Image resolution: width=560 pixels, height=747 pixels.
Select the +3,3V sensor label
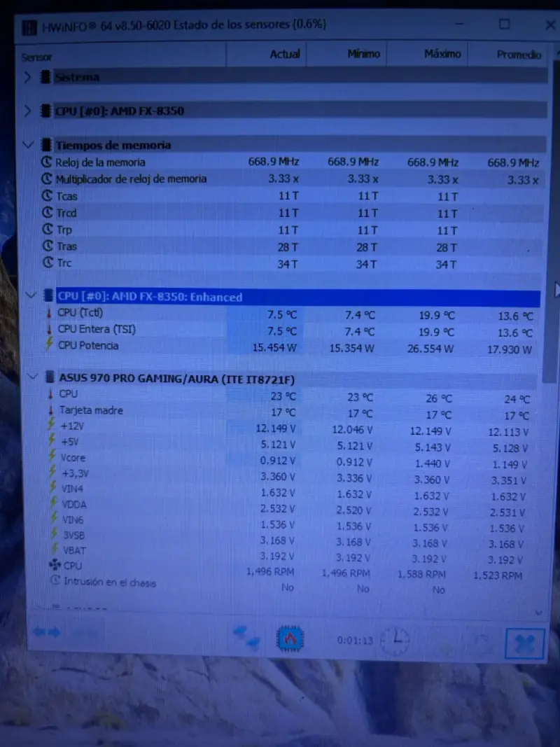75,473
